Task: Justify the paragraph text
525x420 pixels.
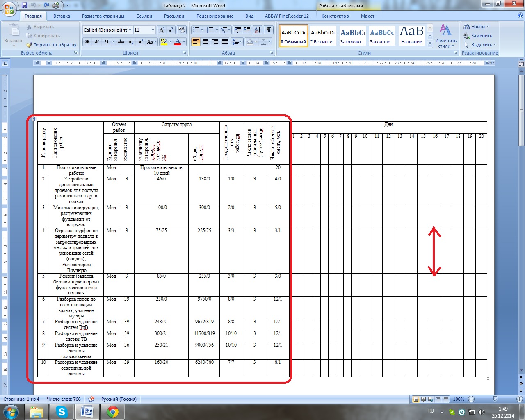Action: point(225,42)
